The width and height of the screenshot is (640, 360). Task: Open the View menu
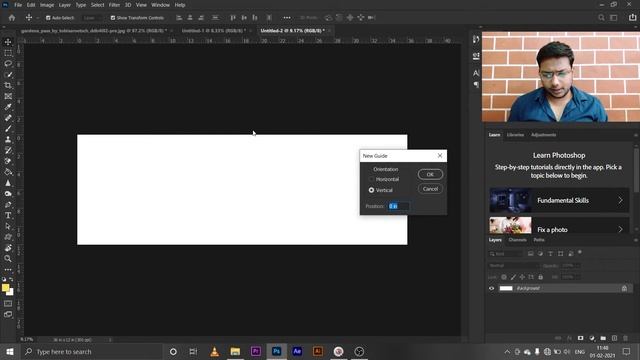tap(141, 5)
